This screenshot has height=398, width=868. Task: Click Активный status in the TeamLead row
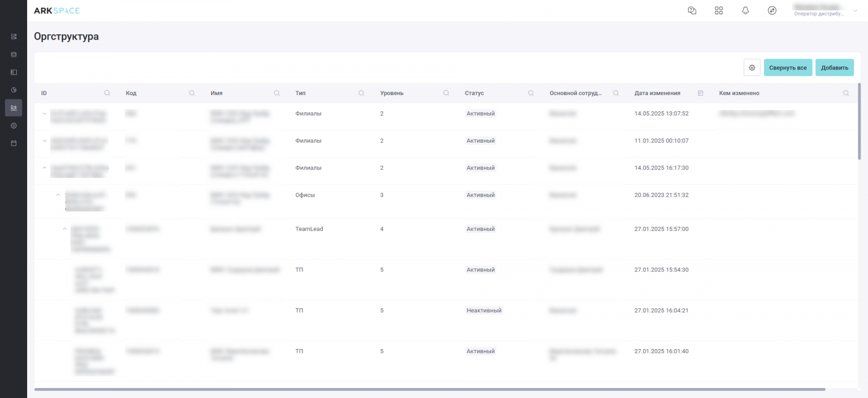[x=481, y=229]
